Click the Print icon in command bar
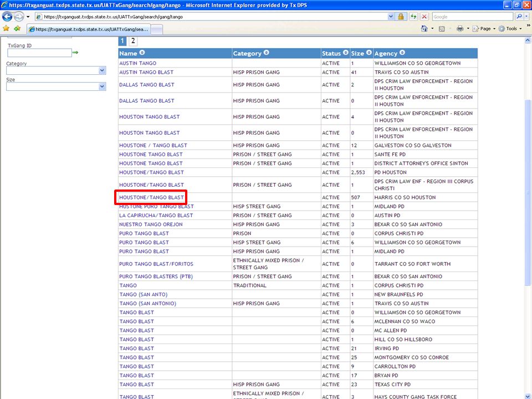Viewport: 532px width, 399px height. pos(460,28)
